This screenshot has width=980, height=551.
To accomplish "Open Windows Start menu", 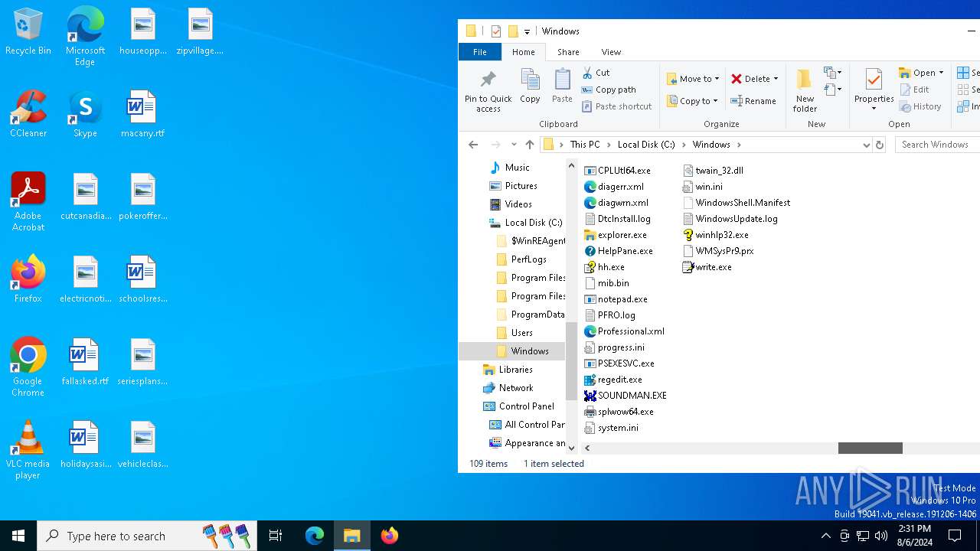I will click(x=18, y=536).
